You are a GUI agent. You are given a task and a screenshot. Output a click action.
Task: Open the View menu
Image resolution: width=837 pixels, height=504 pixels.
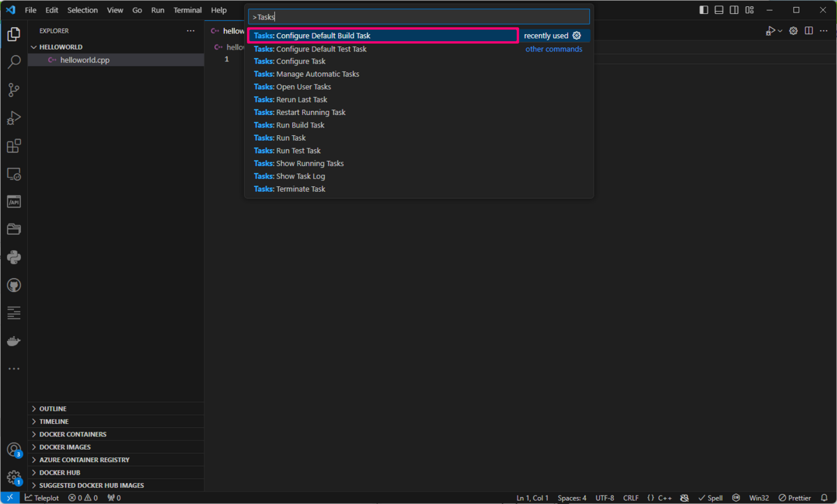(x=115, y=10)
